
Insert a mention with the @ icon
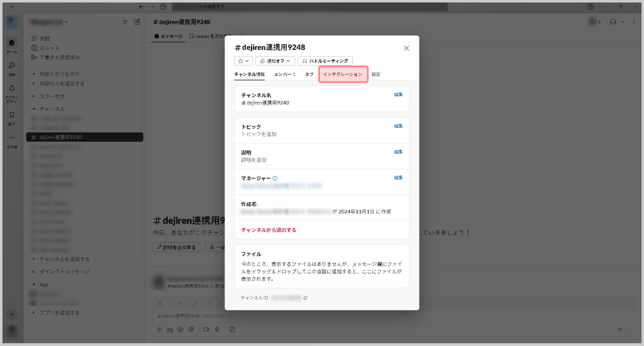click(191, 330)
